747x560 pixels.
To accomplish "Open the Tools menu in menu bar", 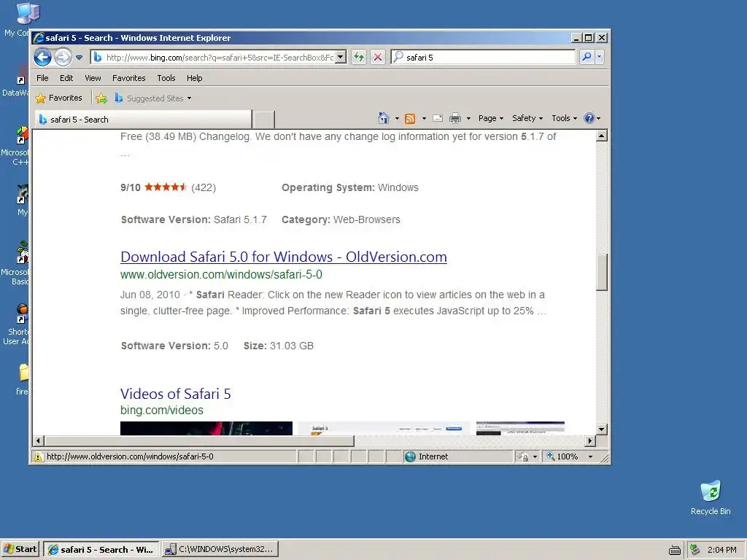I will (166, 78).
